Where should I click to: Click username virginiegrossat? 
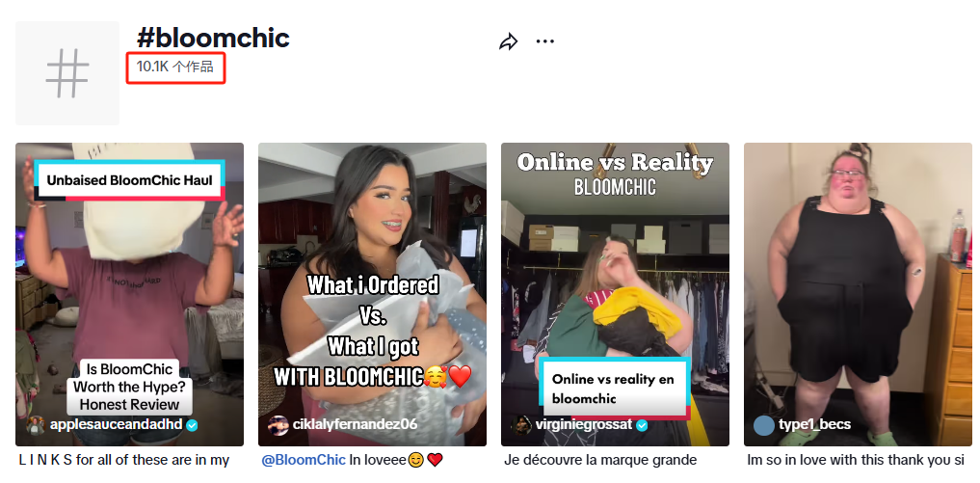point(584,424)
